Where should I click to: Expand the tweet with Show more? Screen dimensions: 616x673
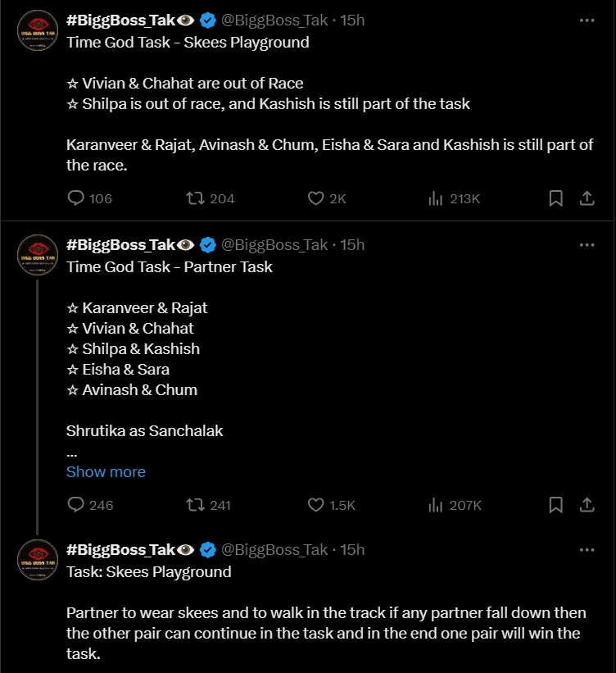106,471
